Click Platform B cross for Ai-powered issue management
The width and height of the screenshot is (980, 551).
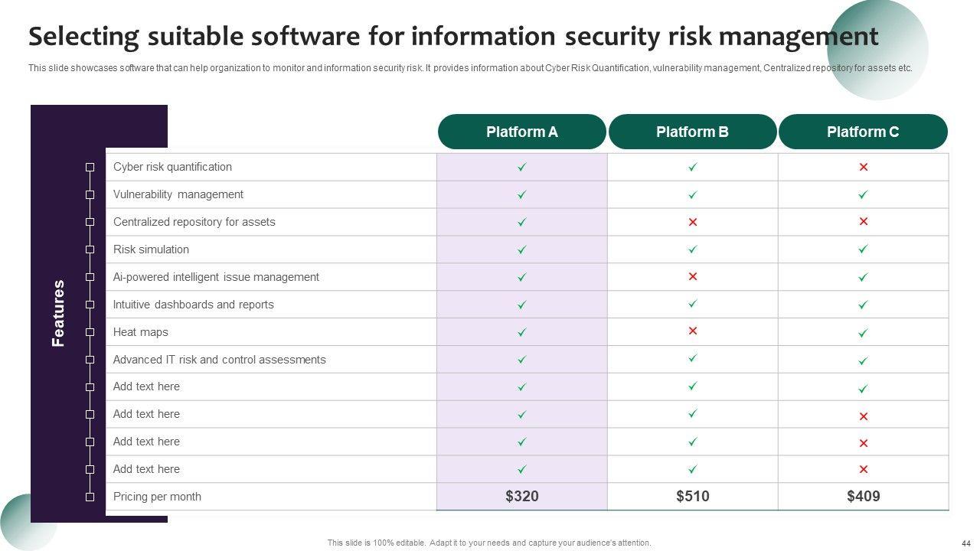tap(692, 276)
